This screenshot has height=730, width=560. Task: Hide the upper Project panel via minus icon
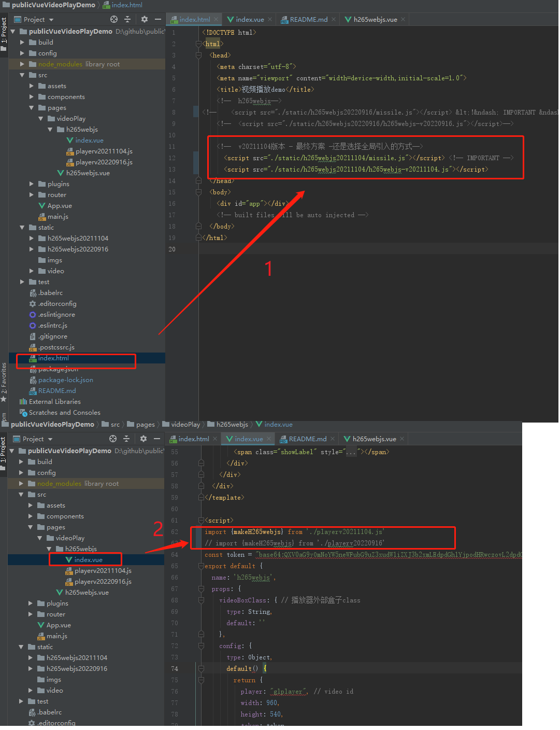(x=158, y=19)
